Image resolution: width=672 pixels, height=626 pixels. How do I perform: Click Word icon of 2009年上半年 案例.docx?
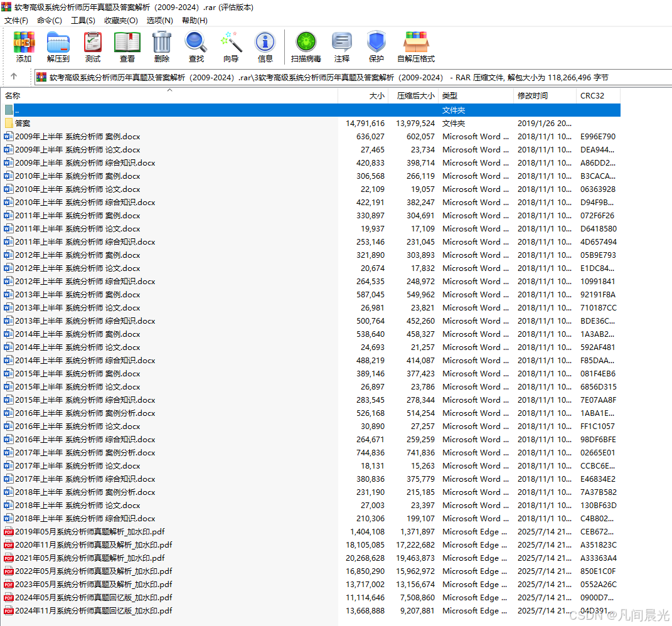pyautogui.click(x=9, y=137)
